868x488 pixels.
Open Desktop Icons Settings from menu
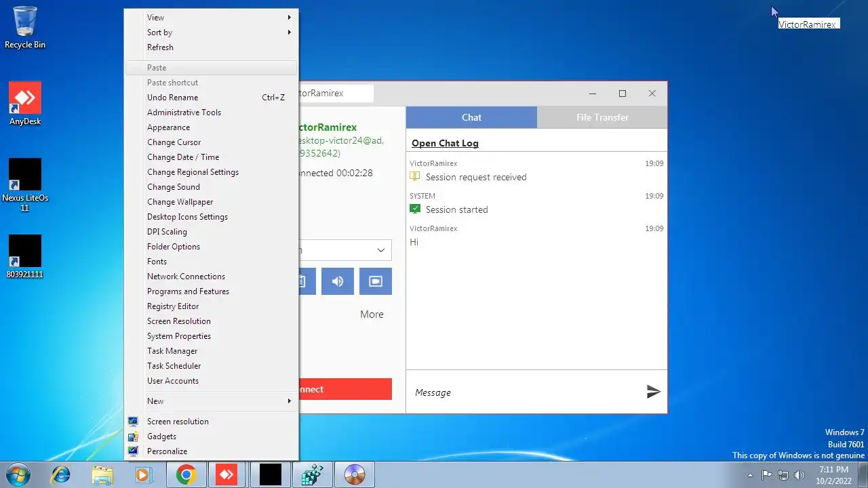pyautogui.click(x=212, y=217)
